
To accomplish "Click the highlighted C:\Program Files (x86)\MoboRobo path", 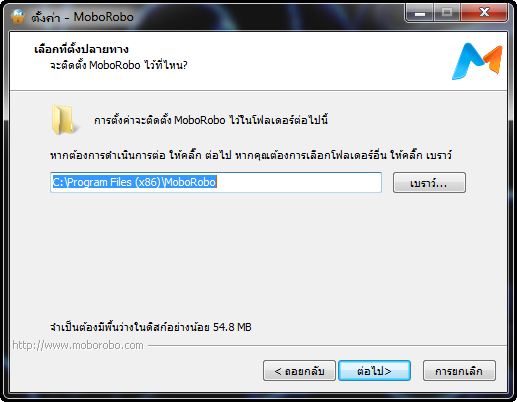I will point(134,182).
